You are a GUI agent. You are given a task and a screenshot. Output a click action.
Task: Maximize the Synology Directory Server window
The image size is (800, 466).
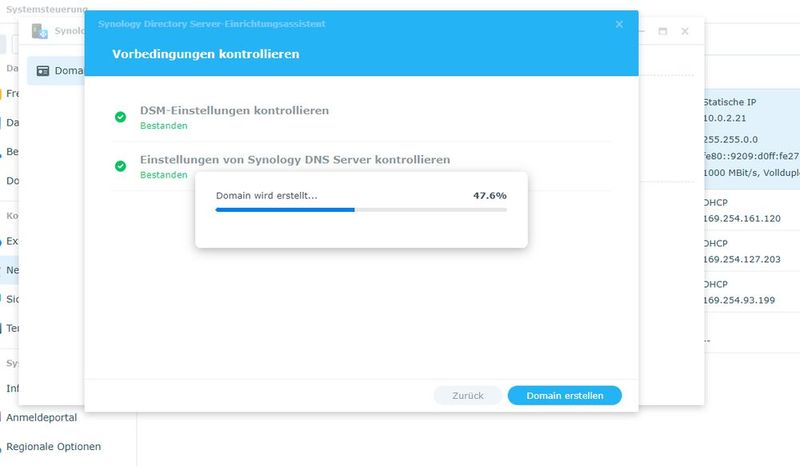coord(663,31)
